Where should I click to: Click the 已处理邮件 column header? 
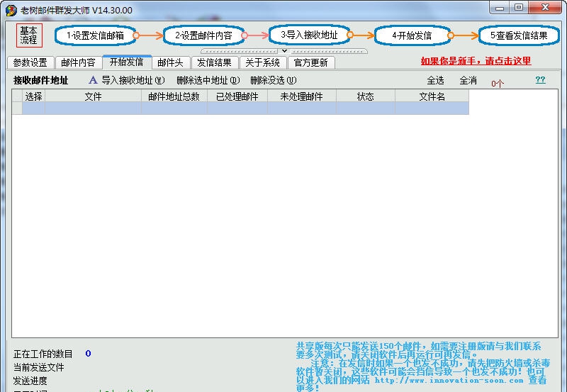coord(237,96)
